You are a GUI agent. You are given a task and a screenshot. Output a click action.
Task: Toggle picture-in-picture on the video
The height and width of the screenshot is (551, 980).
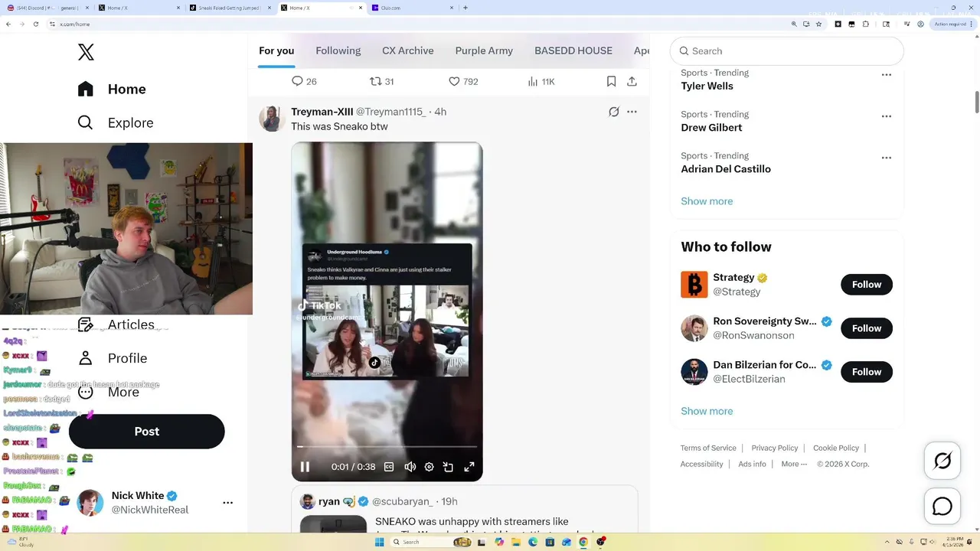tap(449, 467)
